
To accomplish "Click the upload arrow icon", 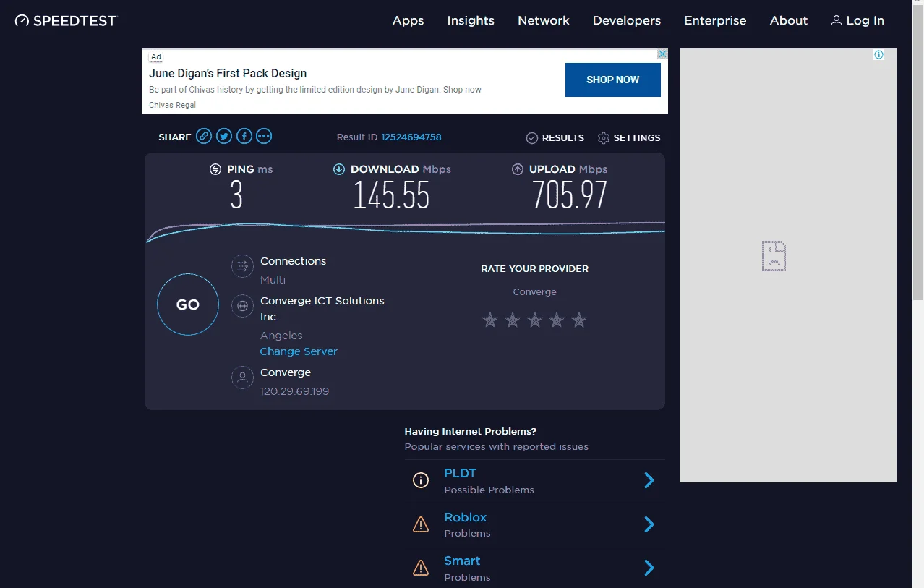I will [x=518, y=169].
